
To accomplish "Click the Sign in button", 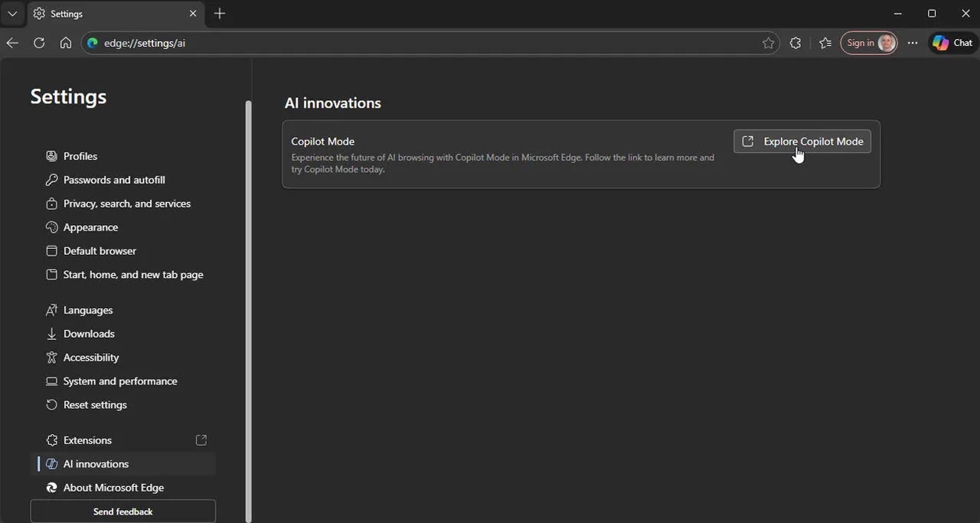I will [869, 43].
